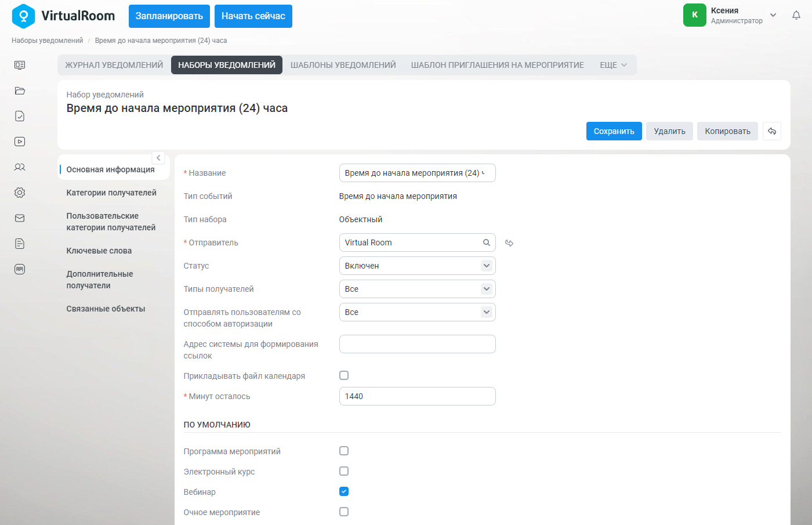
Task: Click the Название input field
Action: coord(418,173)
